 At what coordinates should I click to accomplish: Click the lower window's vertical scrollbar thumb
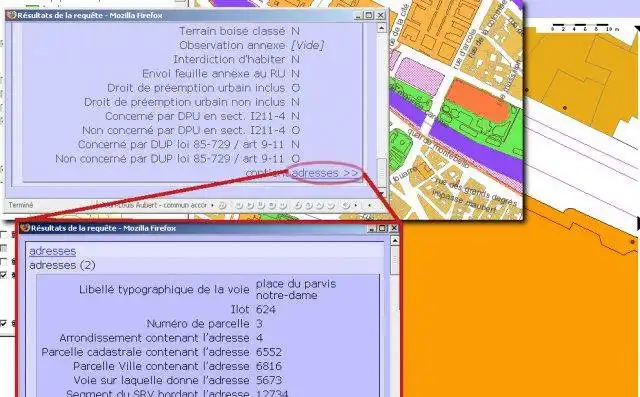coord(394,259)
